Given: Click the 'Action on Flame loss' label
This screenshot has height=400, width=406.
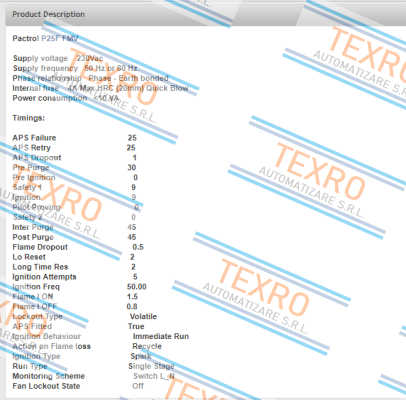Looking at the screenshot, I should (x=52, y=347).
